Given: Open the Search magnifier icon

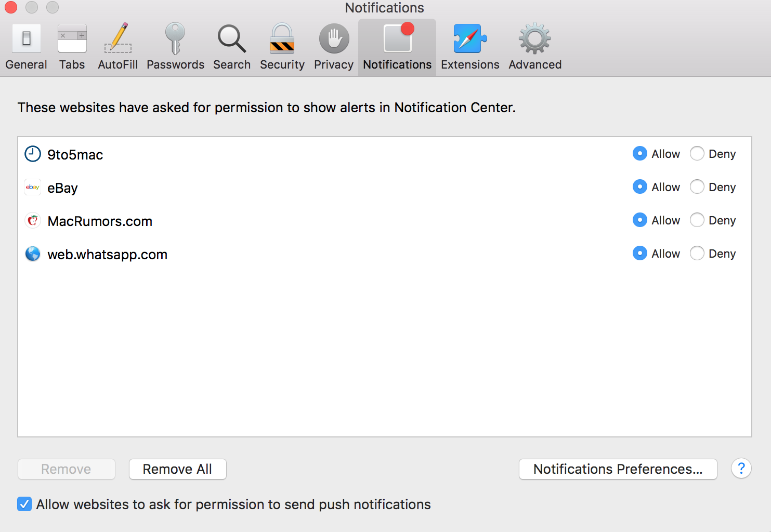Looking at the screenshot, I should (231, 38).
